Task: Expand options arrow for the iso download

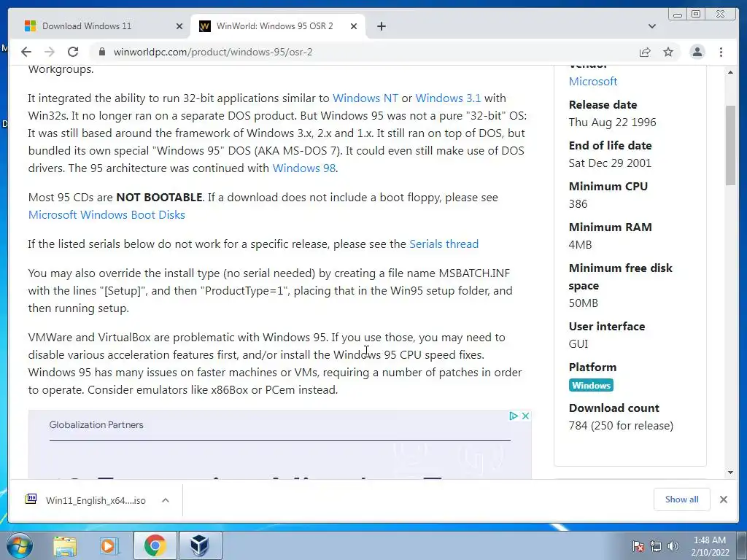Action: point(166,500)
